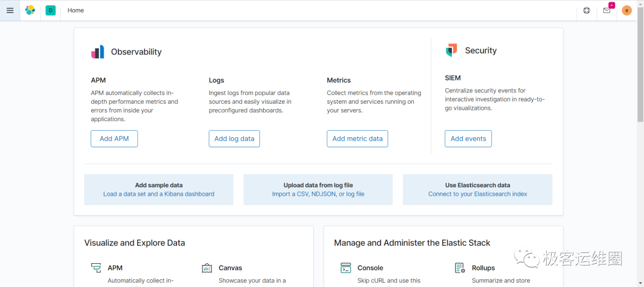Screen dimensions: 644x287
Task: Follow the Import a CSV, NDJSON link
Action: [318, 194]
